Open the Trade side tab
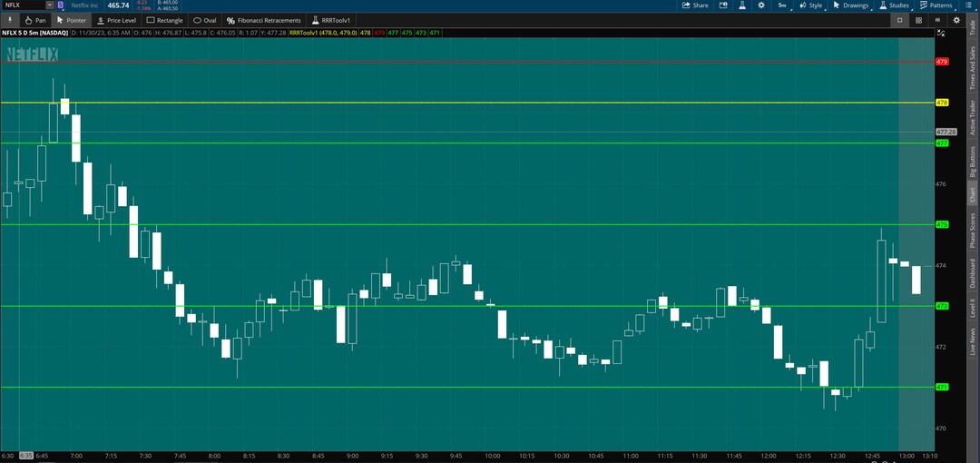980x463 pixels. pos(972,28)
